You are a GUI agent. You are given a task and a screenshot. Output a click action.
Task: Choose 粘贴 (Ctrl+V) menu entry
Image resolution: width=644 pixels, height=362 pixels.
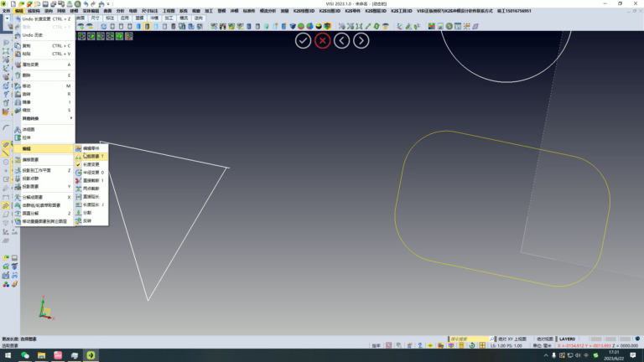click(44, 54)
